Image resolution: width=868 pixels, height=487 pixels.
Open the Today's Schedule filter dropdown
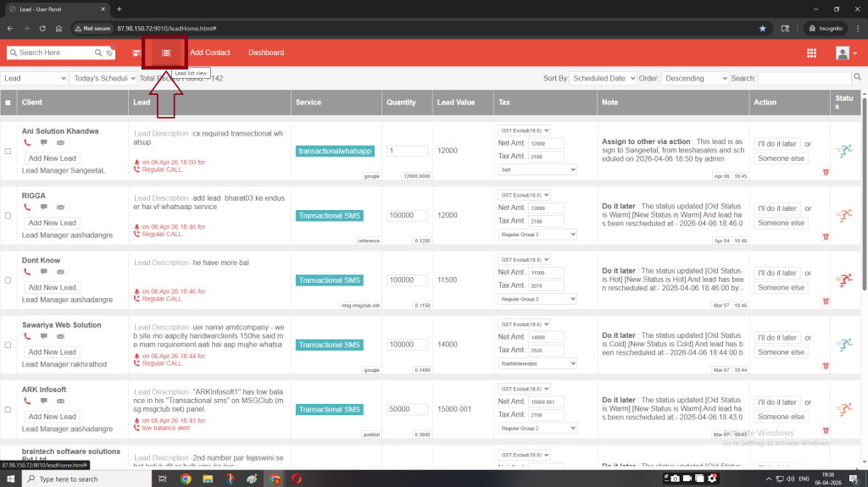coord(103,78)
